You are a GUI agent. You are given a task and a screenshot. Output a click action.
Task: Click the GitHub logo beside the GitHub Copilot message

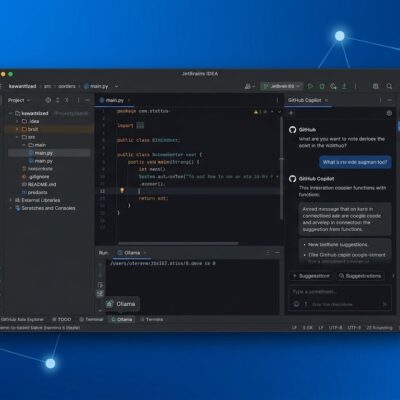pyautogui.click(x=293, y=179)
